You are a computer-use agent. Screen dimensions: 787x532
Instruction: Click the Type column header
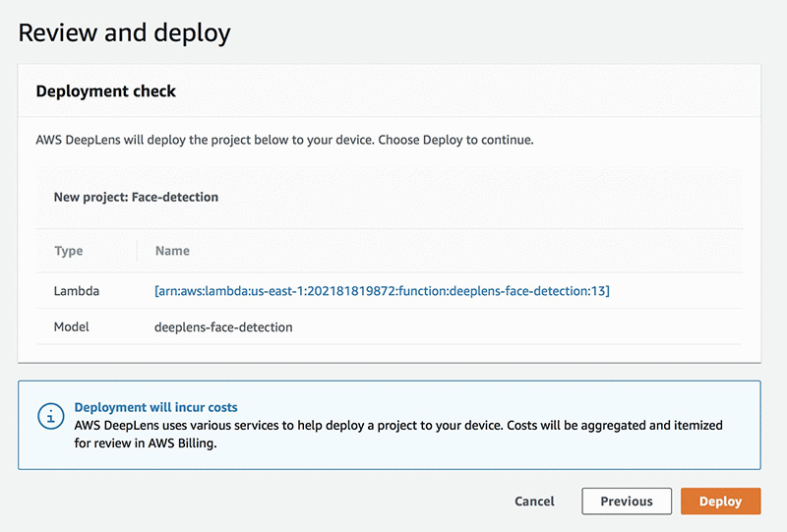point(69,251)
